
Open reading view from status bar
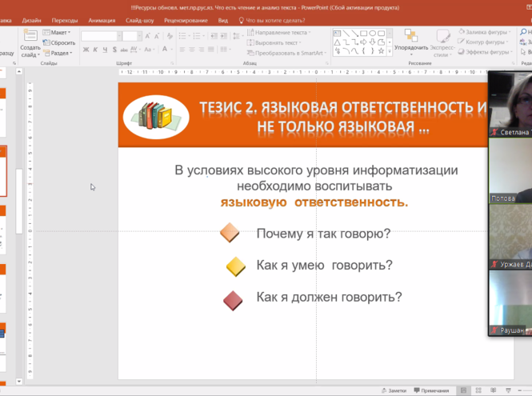coord(494,390)
